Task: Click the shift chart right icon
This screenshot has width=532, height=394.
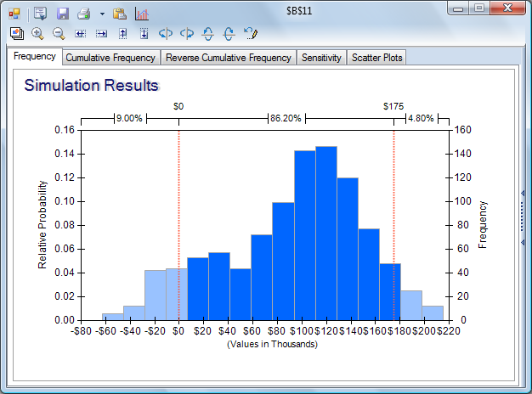Action: pyautogui.click(x=101, y=34)
